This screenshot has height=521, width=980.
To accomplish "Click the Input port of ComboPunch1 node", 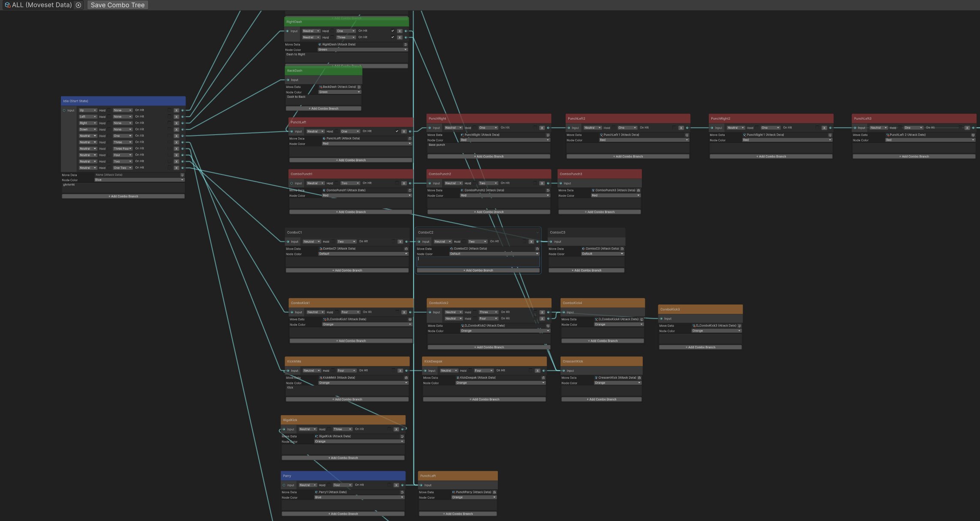I will (292, 184).
